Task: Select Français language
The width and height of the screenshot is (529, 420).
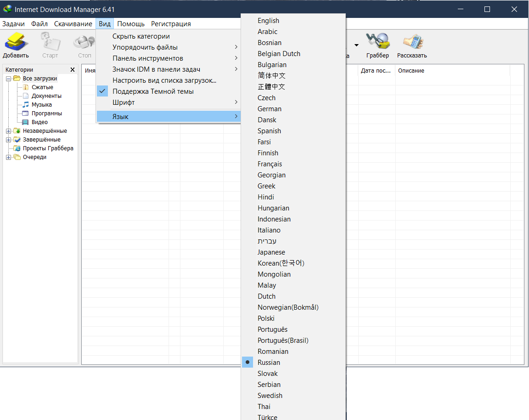Action: (293, 164)
